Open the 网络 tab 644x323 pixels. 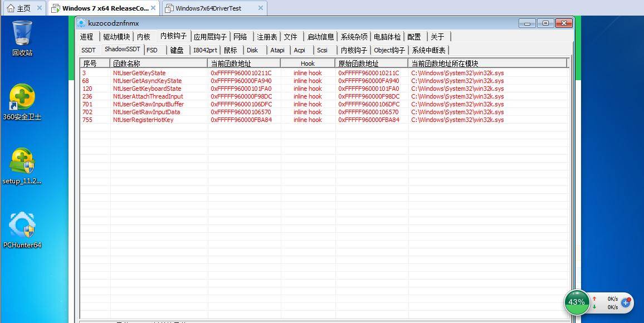pyautogui.click(x=240, y=37)
